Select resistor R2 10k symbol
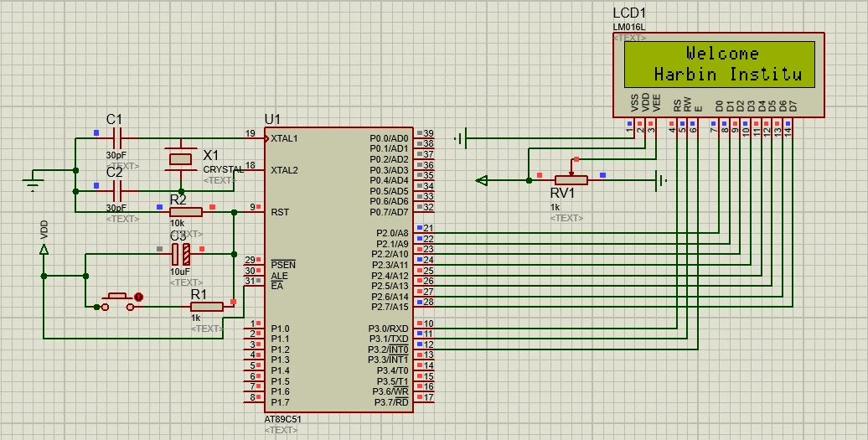The height and width of the screenshot is (440, 868). (x=186, y=212)
